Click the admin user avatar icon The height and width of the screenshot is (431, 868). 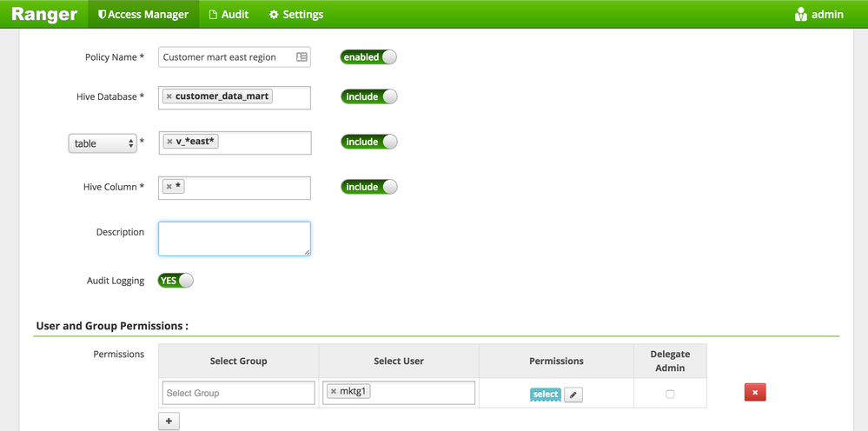(800, 15)
